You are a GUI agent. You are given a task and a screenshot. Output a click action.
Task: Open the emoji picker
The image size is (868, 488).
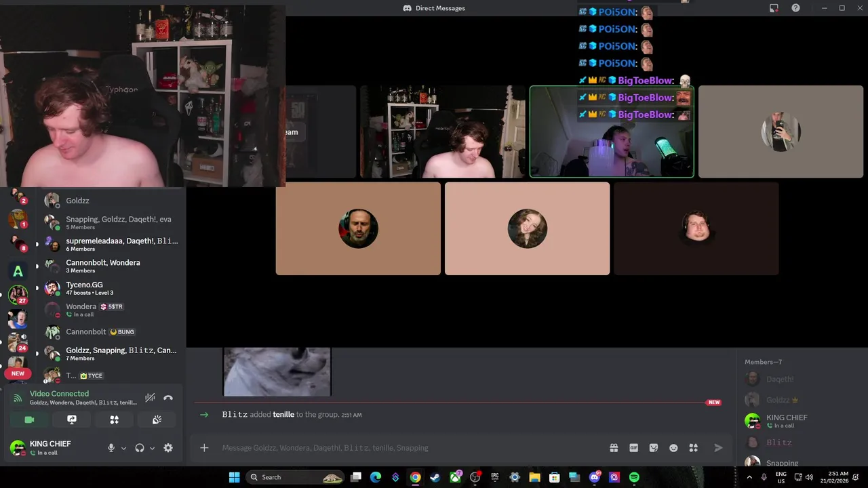[x=673, y=447]
